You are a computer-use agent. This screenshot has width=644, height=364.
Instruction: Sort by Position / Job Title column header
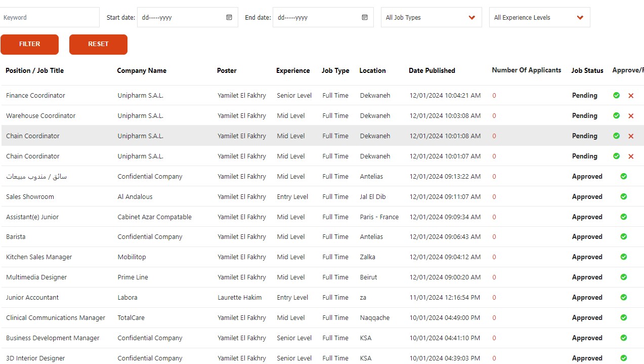[34, 70]
